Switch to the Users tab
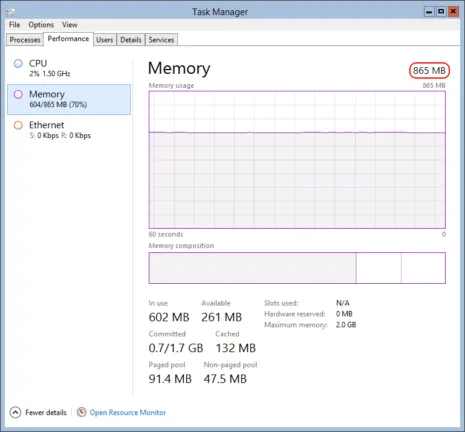This screenshot has width=465, height=432. tap(105, 40)
